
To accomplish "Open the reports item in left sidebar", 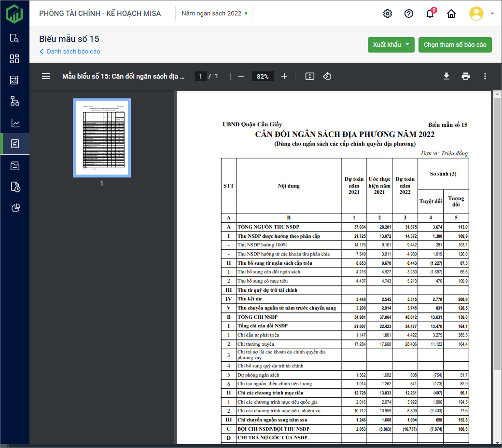I will point(14,144).
